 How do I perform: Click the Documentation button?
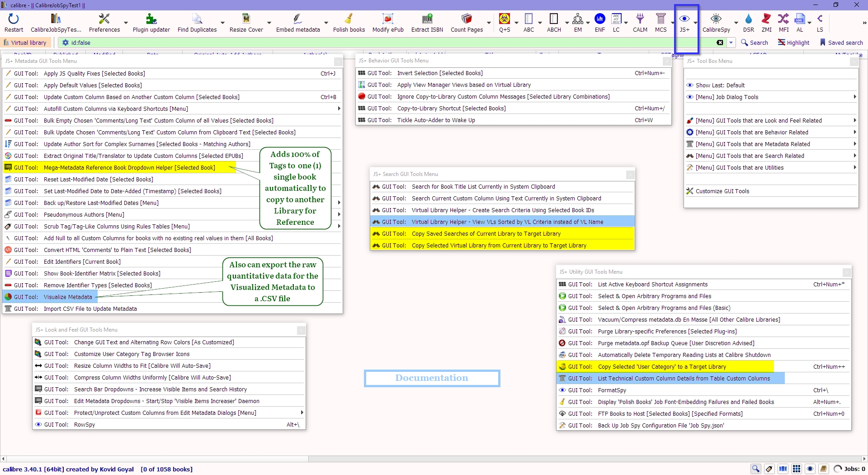click(432, 378)
